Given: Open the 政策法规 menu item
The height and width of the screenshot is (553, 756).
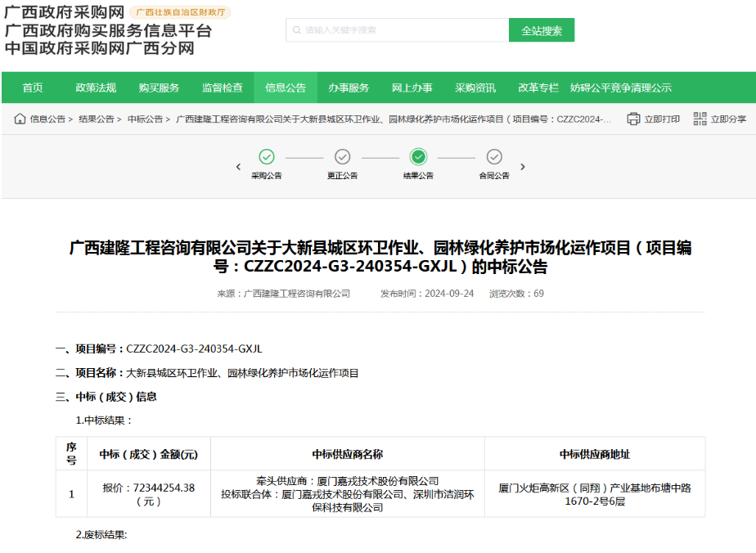Looking at the screenshot, I should point(96,88).
